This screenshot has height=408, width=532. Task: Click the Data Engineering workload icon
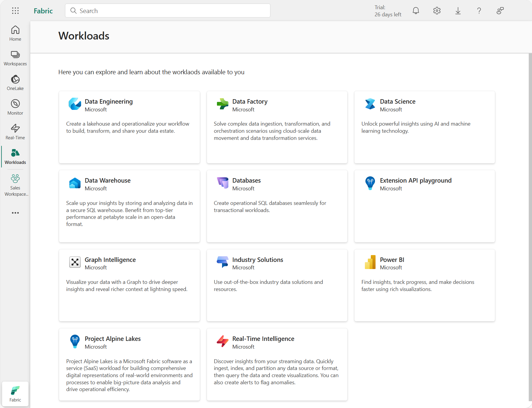(x=75, y=104)
